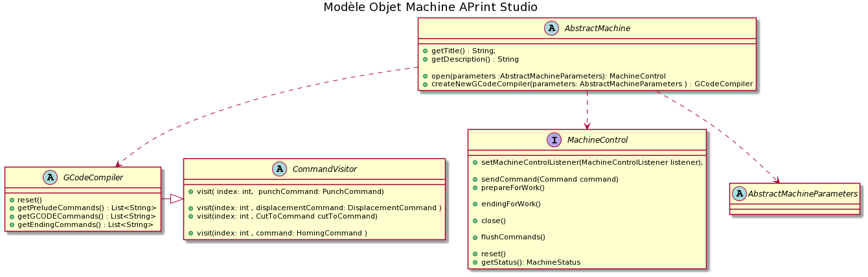Click the green dot next to getPreludeCommands()
The image size is (868, 277).
pyautogui.click(x=12, y=207)
